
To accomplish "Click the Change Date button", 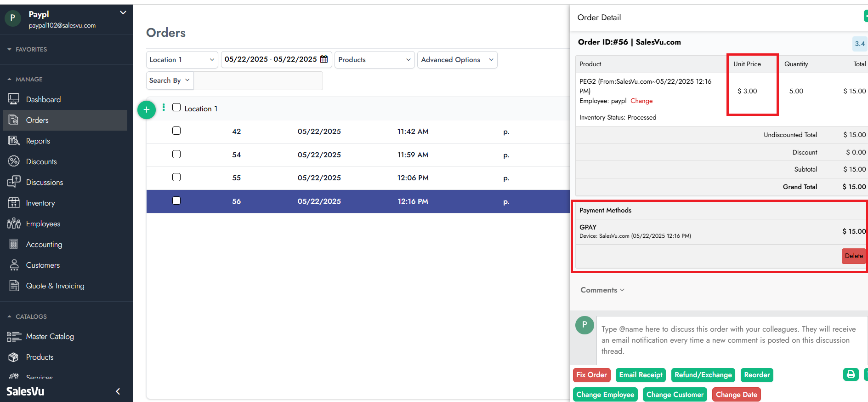I will tap(737, 395).
